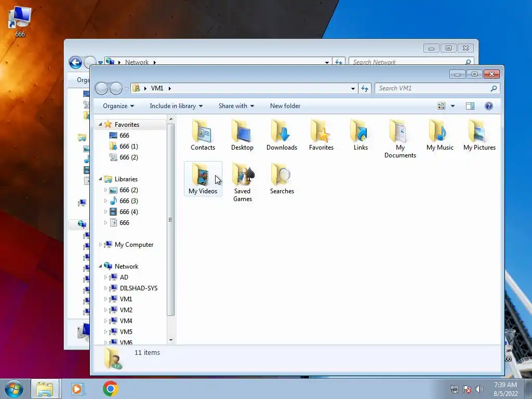Image resolution: width=532 pixels, height=399 pixels.
Task: Open the Desktop folder icon
Action: tap(242, 136)
